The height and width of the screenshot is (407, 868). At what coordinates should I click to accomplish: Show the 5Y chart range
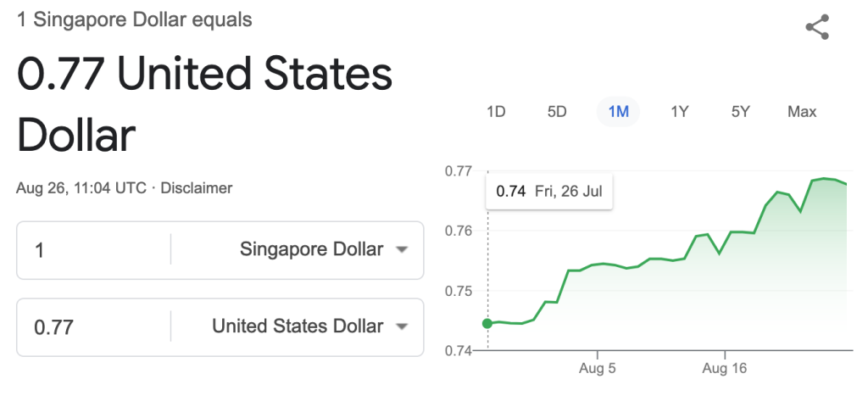(740, 112)
